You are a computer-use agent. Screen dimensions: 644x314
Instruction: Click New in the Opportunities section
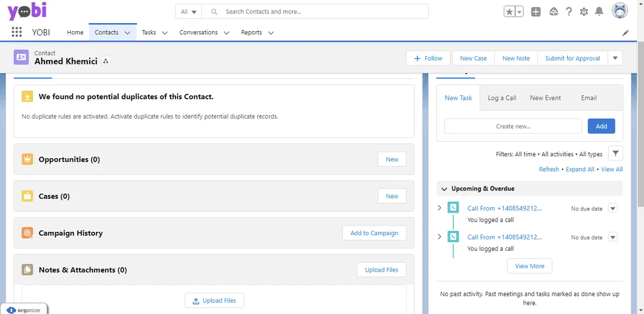(x=392, y=159)
